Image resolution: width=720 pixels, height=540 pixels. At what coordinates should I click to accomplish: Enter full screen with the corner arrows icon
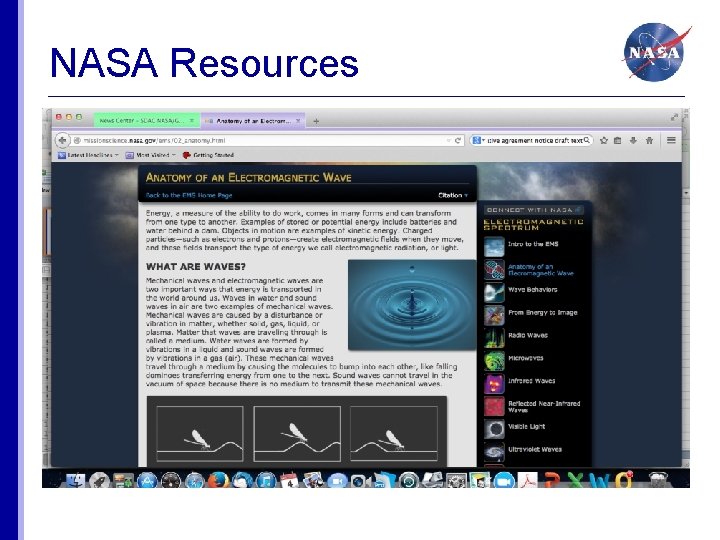click(674, 118)
